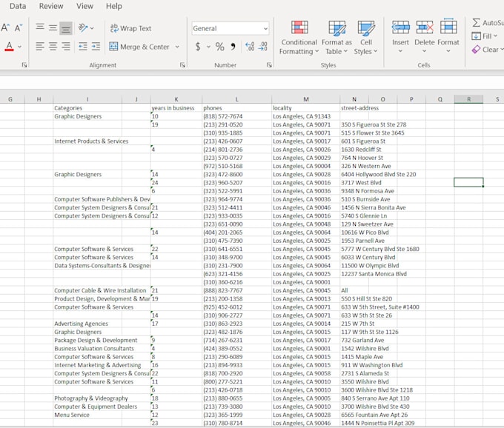Toggle Wrap Text

pos(130,28)
